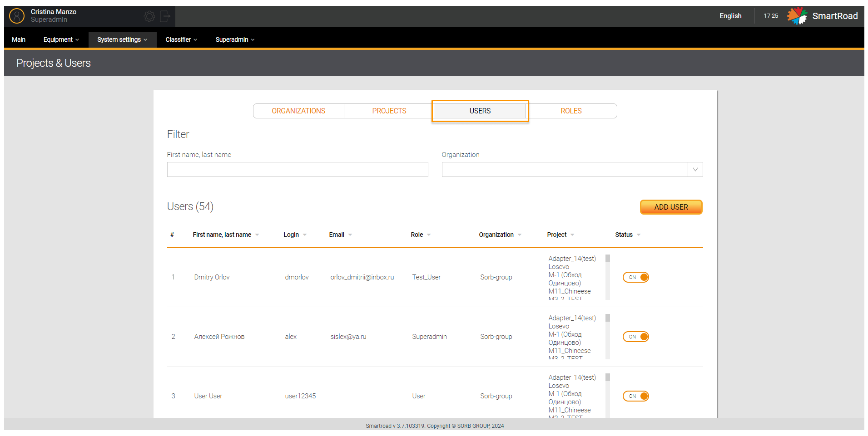Viewport: 868px width, 436px height.
Task: Click the Dmitry Orlov name cell
Action: tap(212, 277)
